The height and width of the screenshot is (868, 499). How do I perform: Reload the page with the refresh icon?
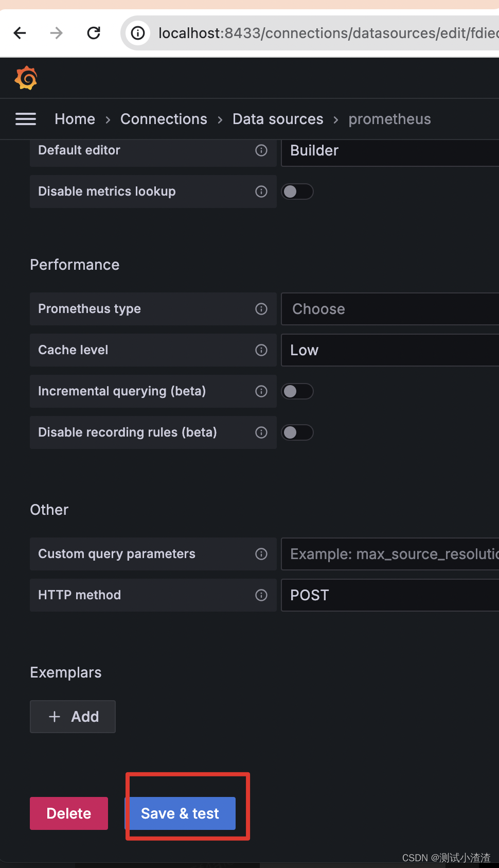tap(94, 33)
